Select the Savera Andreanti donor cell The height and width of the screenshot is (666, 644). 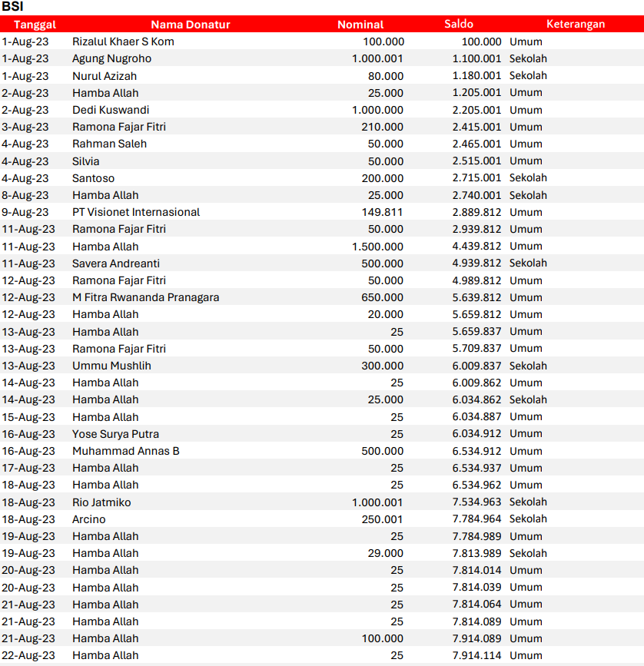click(116, 263)
